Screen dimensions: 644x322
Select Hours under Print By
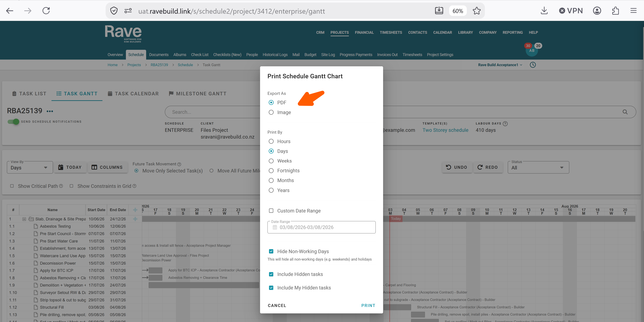click(271, 141)
